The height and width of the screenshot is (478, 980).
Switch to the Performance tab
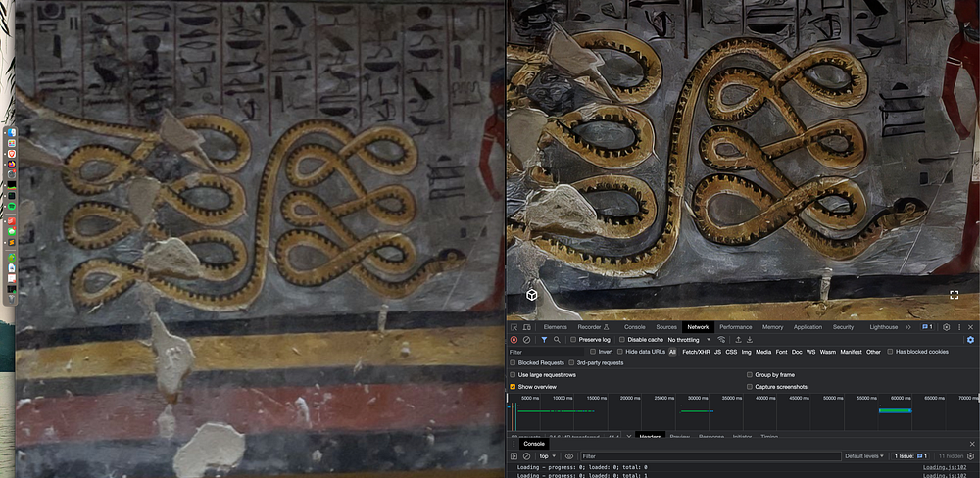(x=736, y=327)
